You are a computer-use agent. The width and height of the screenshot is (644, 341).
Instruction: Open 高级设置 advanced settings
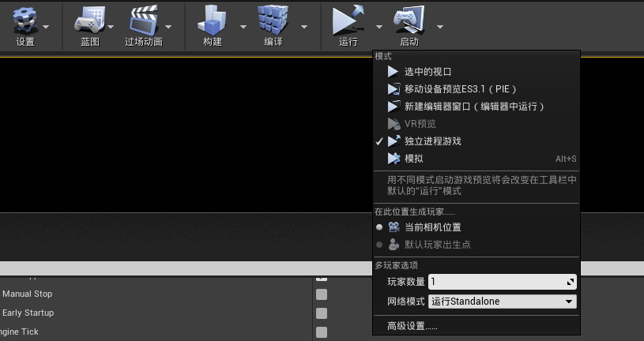(x=412, y=326)
